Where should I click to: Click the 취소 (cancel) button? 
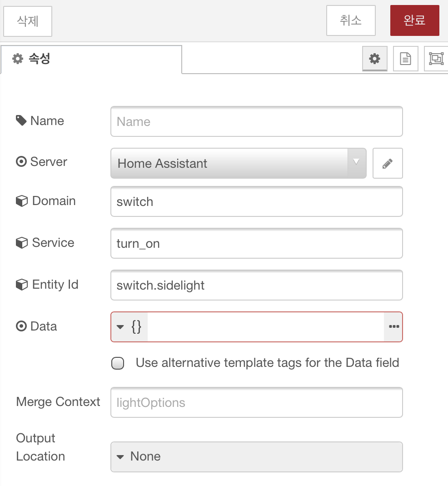coord(351,20)
